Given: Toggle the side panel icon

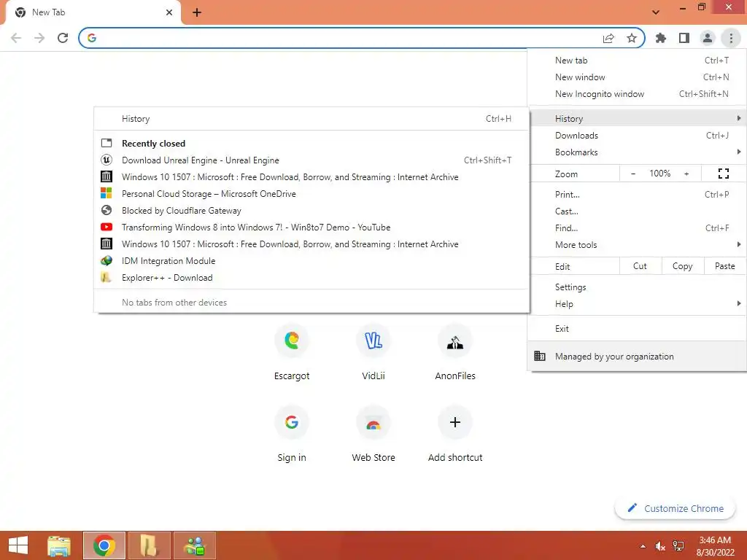Looking at the screenshot, I should 684,38.
